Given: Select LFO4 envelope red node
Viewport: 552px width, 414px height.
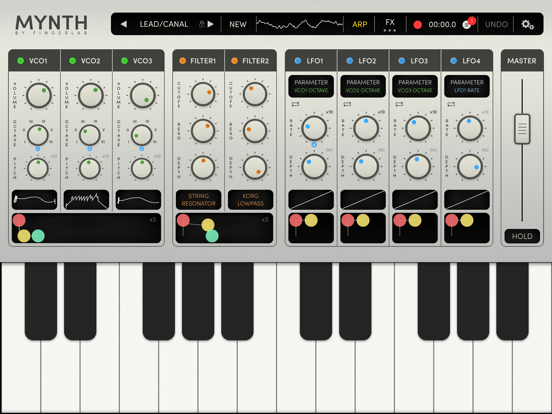Looking at the screenshot, I should pos(452,221).
